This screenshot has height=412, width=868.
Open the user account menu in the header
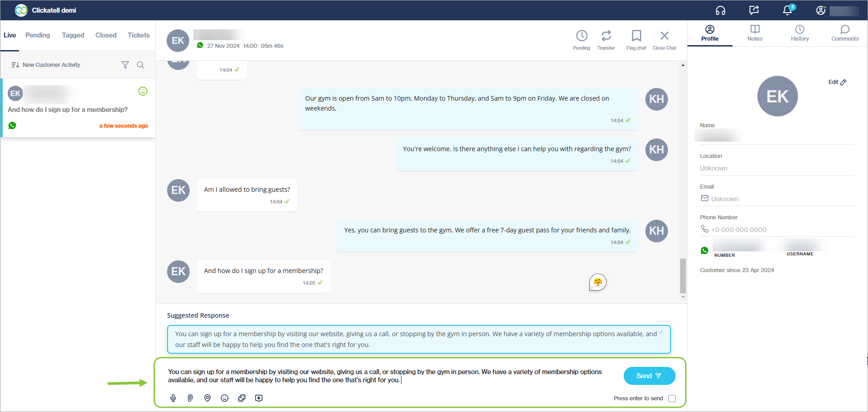click(821, 10)
